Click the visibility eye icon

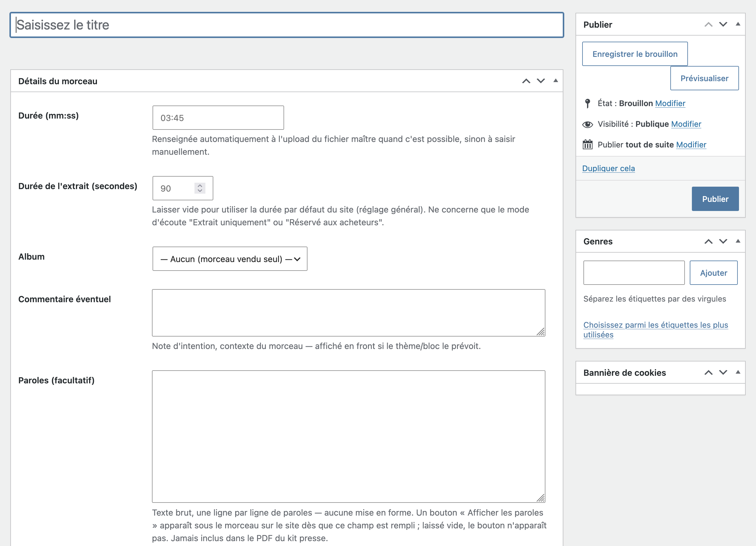click(x=588, y=124)
